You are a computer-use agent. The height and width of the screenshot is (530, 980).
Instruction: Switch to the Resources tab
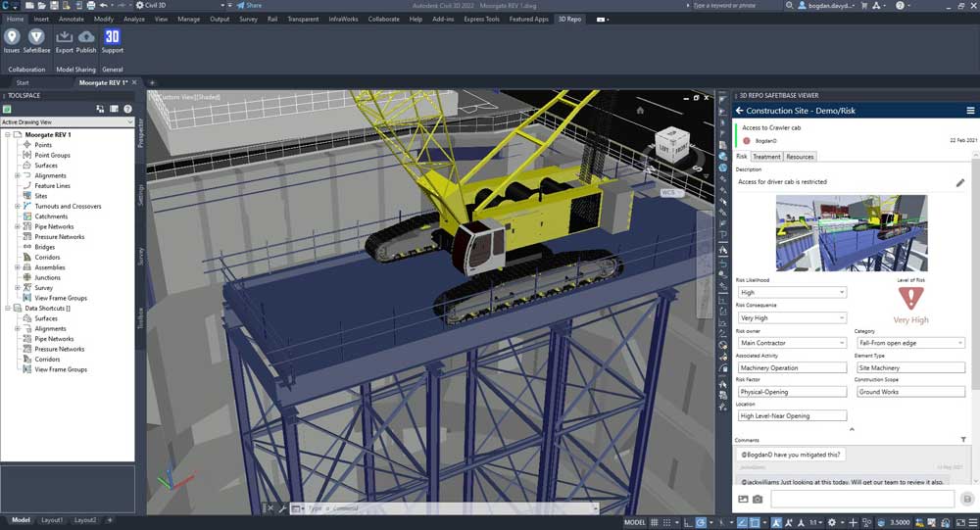tap(800, 157)
